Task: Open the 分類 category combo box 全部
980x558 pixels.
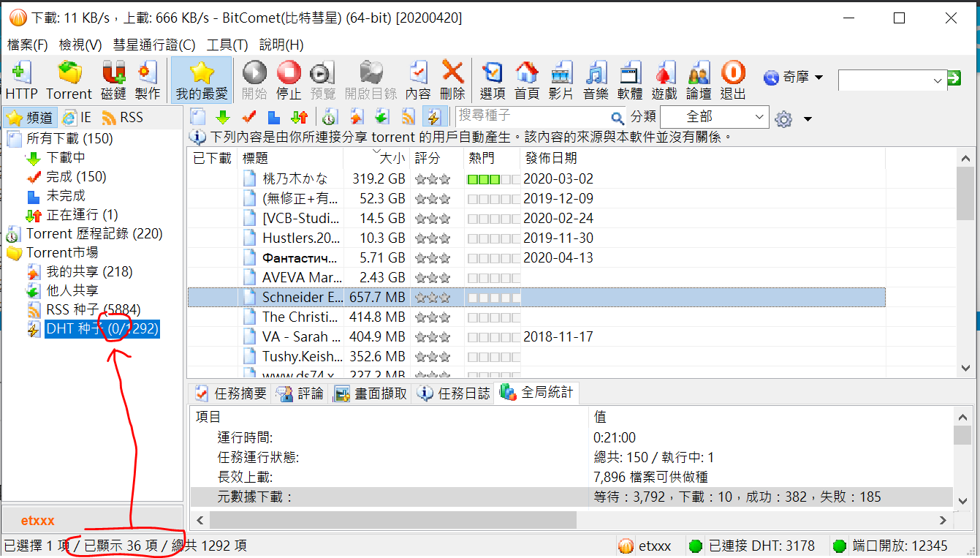Action: pyautogui.click(x=714, y=116)
